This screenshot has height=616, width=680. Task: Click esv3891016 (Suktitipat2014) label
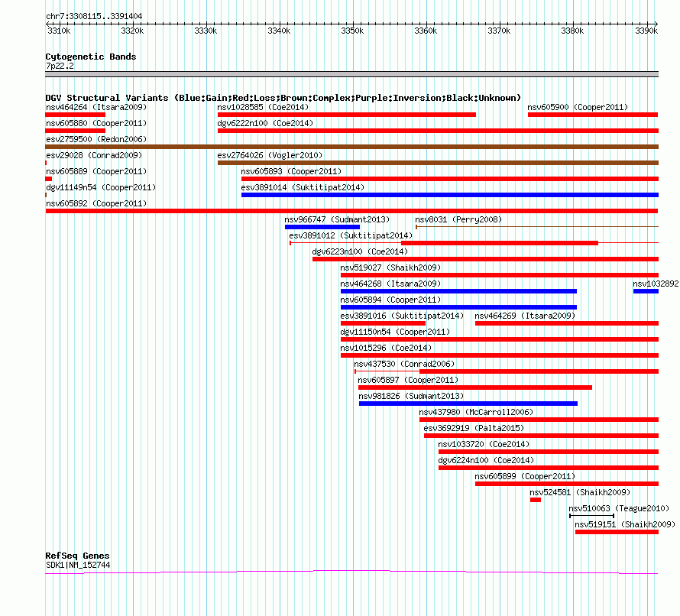[402, 316]
